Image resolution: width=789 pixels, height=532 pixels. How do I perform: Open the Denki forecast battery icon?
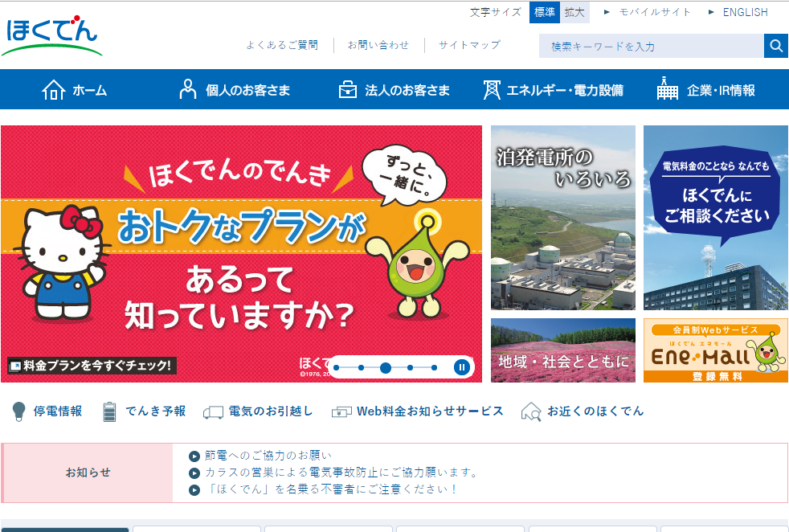110,411
